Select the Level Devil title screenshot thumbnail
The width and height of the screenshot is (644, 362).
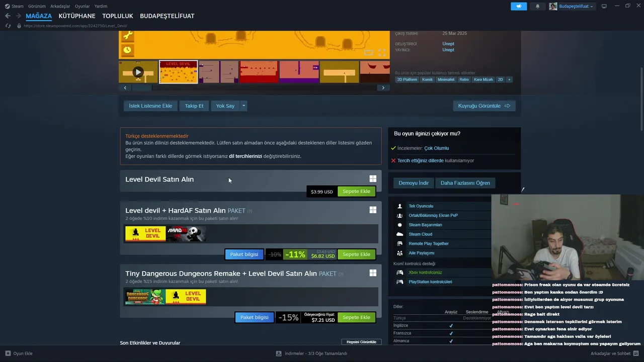coord(179,72)
